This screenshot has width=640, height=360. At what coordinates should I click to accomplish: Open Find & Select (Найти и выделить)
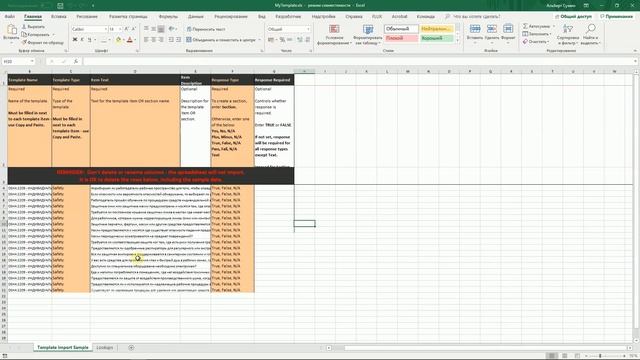(x=590, y=34)
